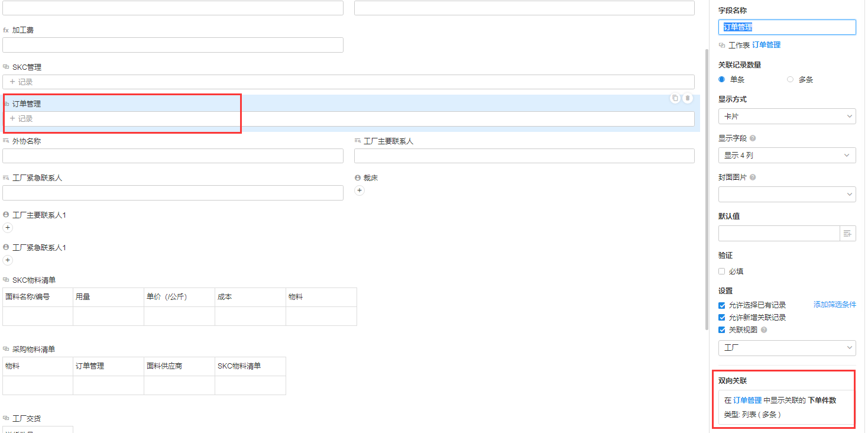Click the 记录 box under SKC管理
The height and width of the screenshot is (433, 868).
348,82
